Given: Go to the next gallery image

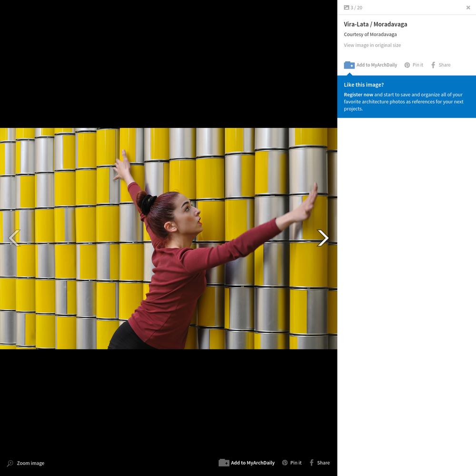Looking at the screenshot, I should (323, 238).
